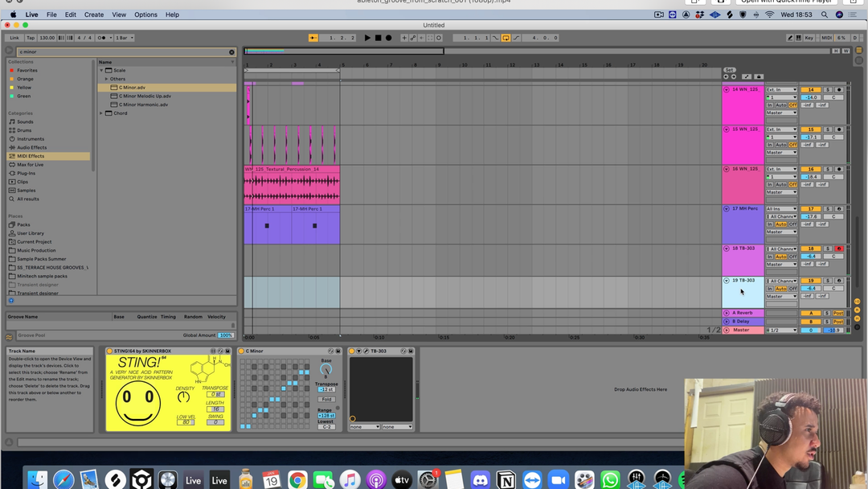This screenshot has height=489, width=868.
Task: Open the 1 Bar quantization dropdown
Action: point(125,38)
